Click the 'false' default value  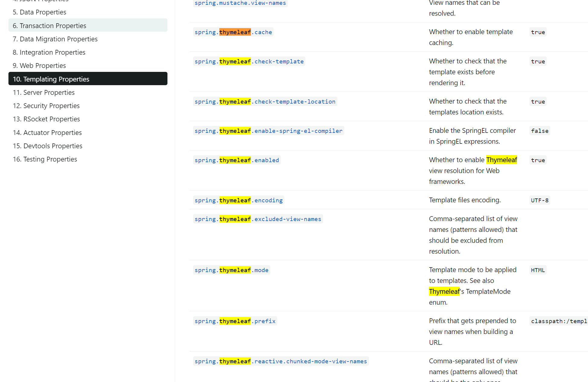tap(540, 131)
